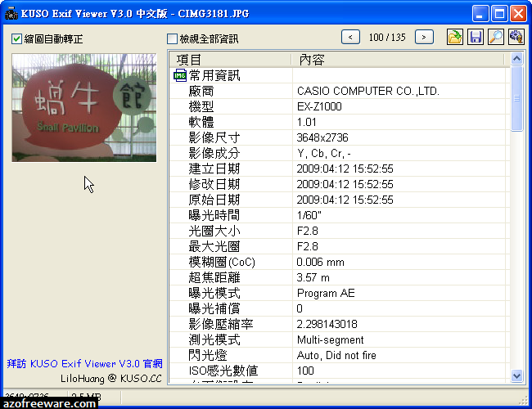Image resolution: width=532 pixels, height=409 pixels.
Task: Toggle the 縮圖自動轉正 checkbox
Action: tap(16, 38)
